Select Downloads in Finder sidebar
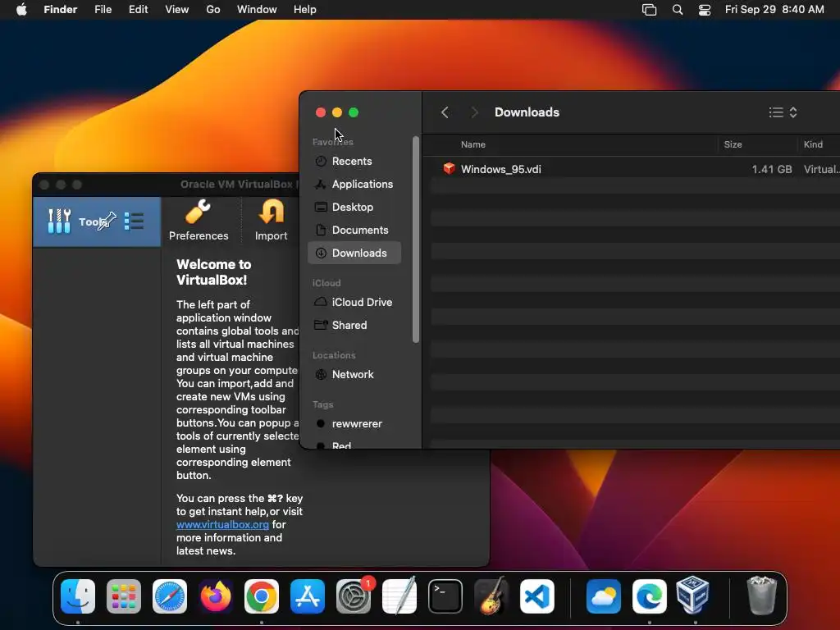The image size is (840, 630). tap(354, 253)
